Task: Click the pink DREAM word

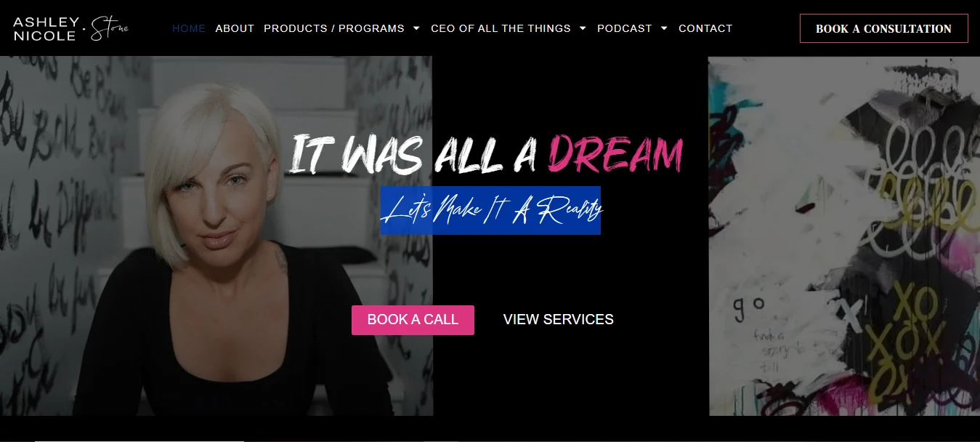Action: [615, 153]
